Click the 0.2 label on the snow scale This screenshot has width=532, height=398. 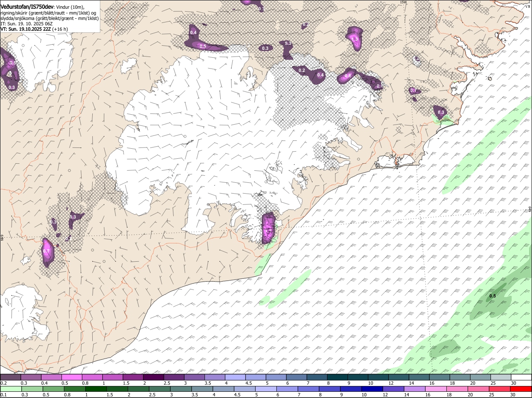coord(3,383)
